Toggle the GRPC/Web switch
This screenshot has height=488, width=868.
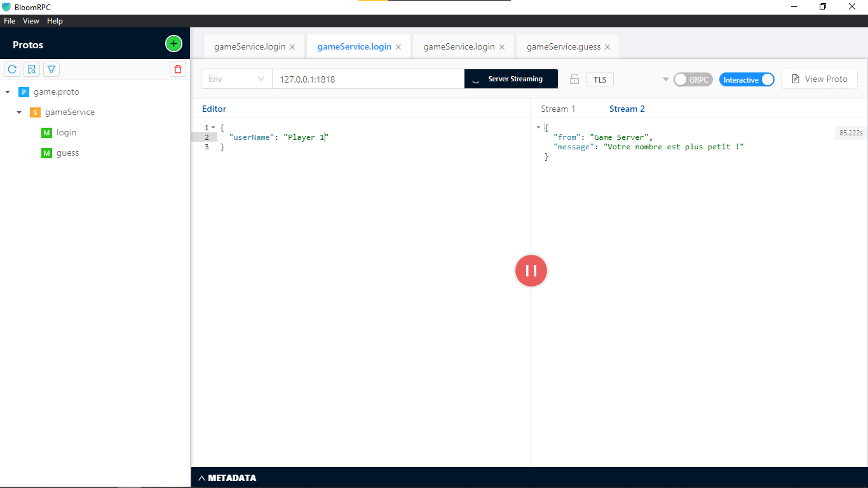pyautogui.click(x=693, y=79)
